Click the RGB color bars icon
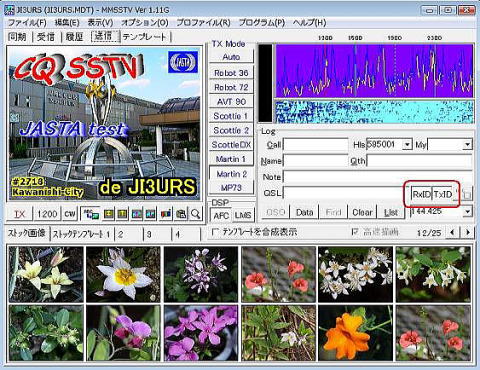The image size is (480, 370). point(166,214)
